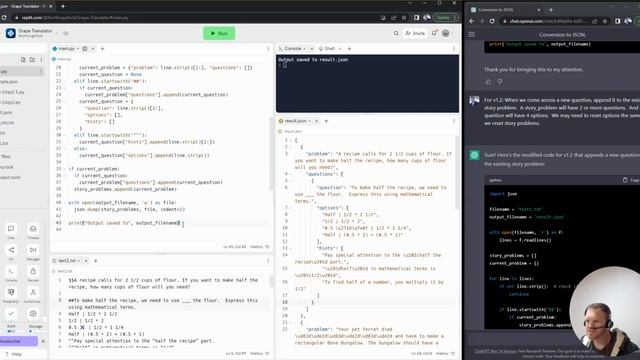Open the Console pane options menu
This screenshot has width=640, height=360.
pos(454,49)
